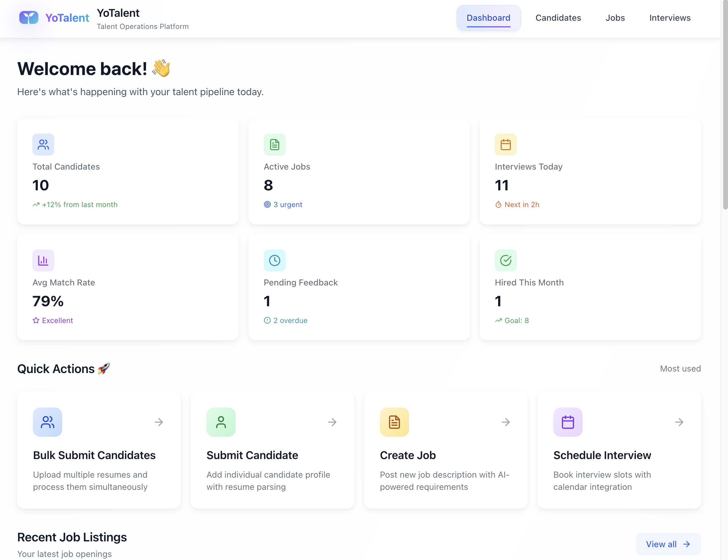728x560 pixels.
Task: Click the Create Job document icon
Action: (x=394, y=422)
